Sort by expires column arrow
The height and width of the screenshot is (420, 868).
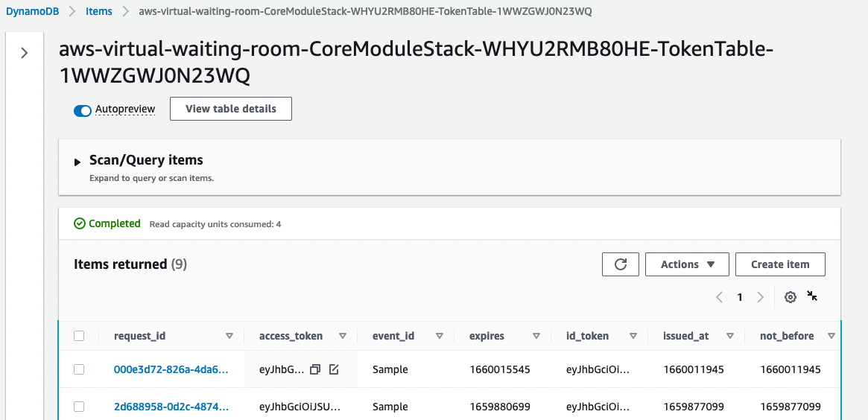click(536, 336)
